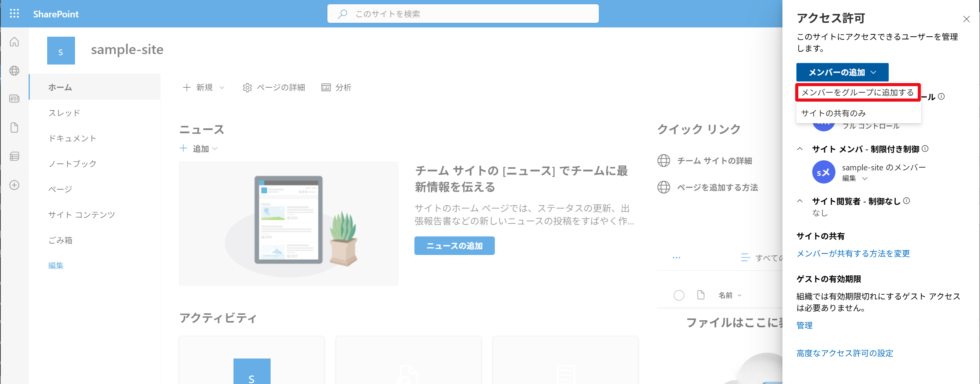Click the plus icon next to ニュース 追加
Viewport: 980px width, 384px height.
click(184, 148)
